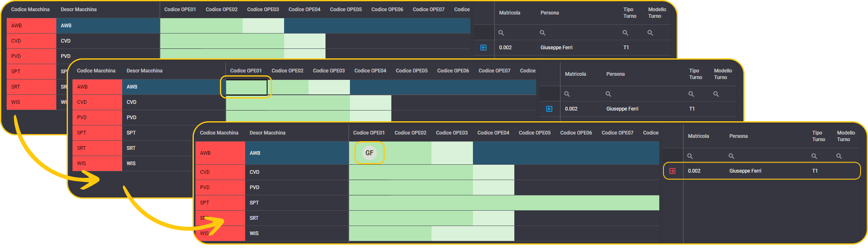Select red PVD machine code in middle panel
This screenshot has width=868, height=250.
tap(97, 118)
